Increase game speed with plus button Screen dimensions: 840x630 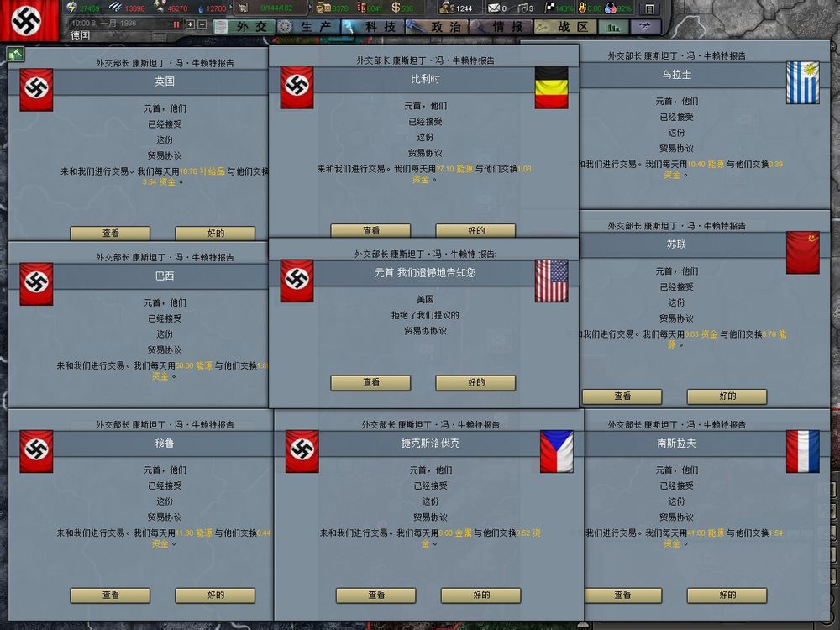coord(190,24)
